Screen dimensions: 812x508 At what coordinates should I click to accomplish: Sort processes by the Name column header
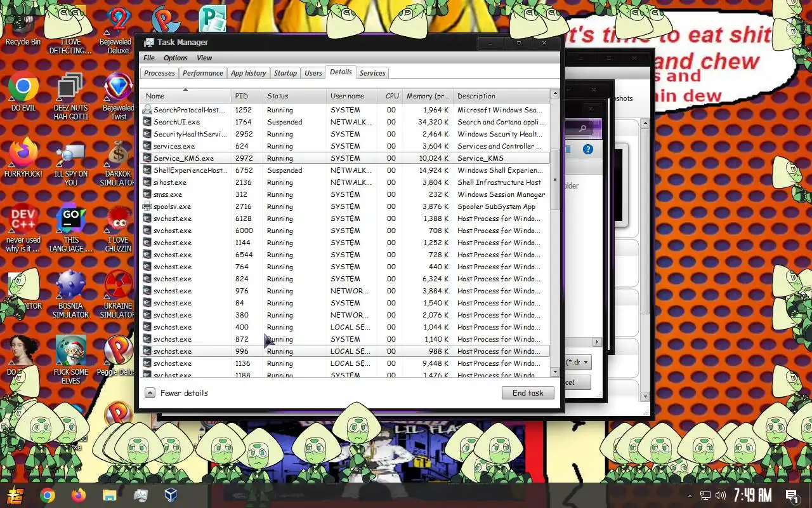(185, 96)
